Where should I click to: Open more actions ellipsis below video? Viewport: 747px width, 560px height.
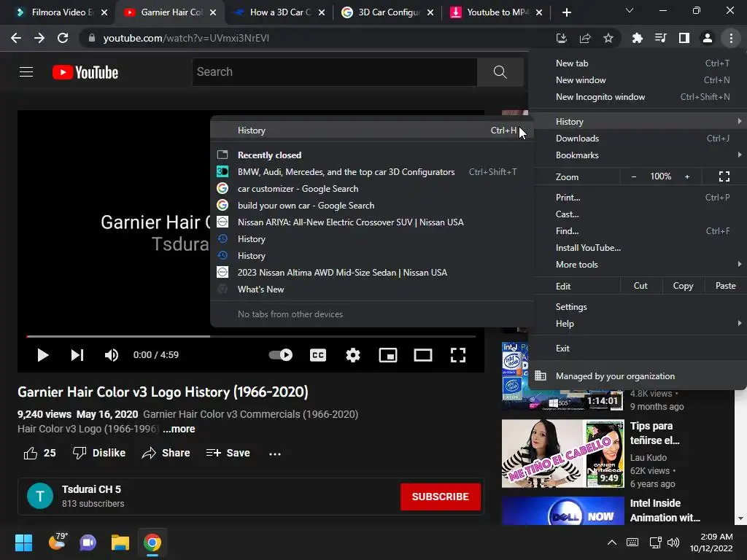(x=275, y=454)
